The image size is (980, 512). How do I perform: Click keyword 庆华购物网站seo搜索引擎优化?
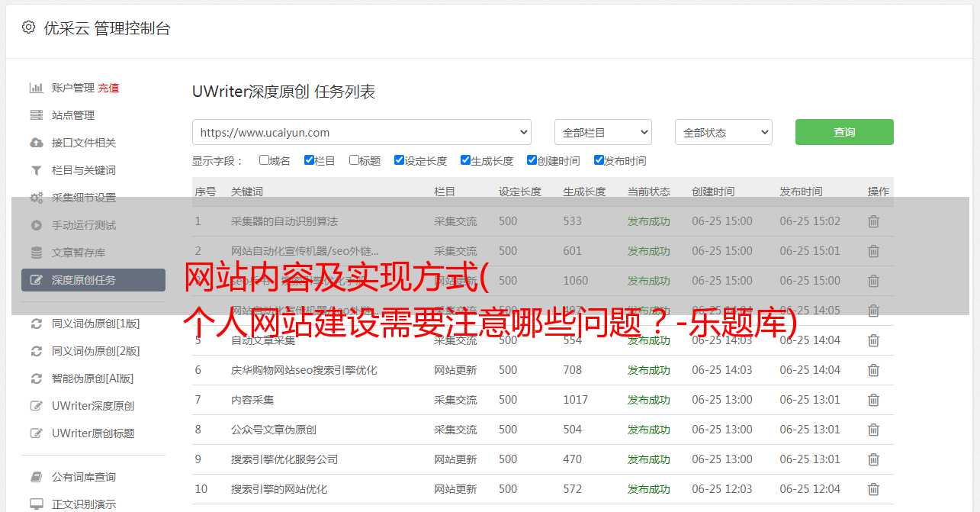304,370
